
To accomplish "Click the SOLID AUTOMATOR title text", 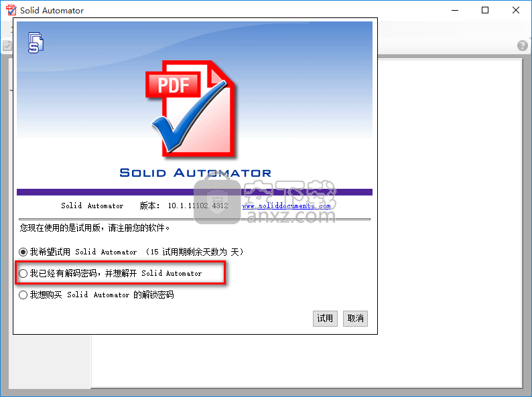I will coord(196,173).
